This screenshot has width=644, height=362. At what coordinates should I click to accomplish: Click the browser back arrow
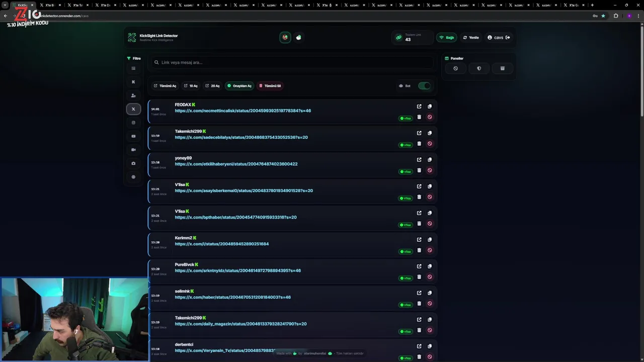coord(6,16)
